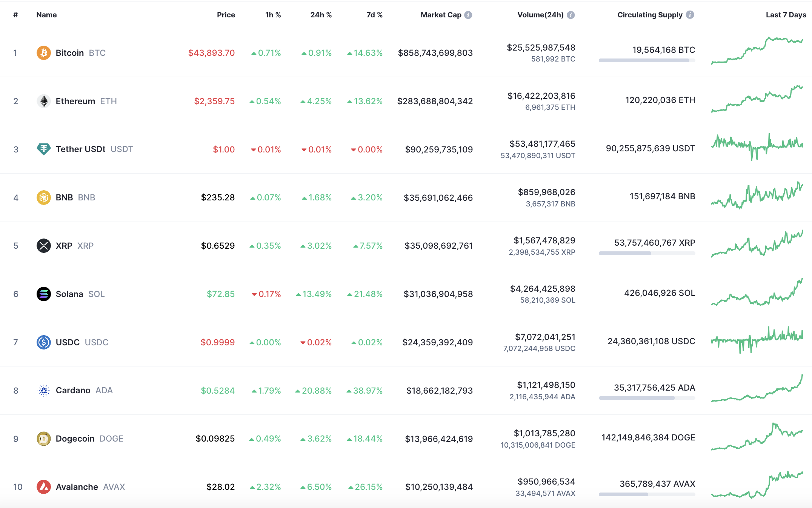The height and width of the screenshot is (508, 812).
Task: Sort by 7d % column header
Action: pyautogui.click(x=374, y=15)
